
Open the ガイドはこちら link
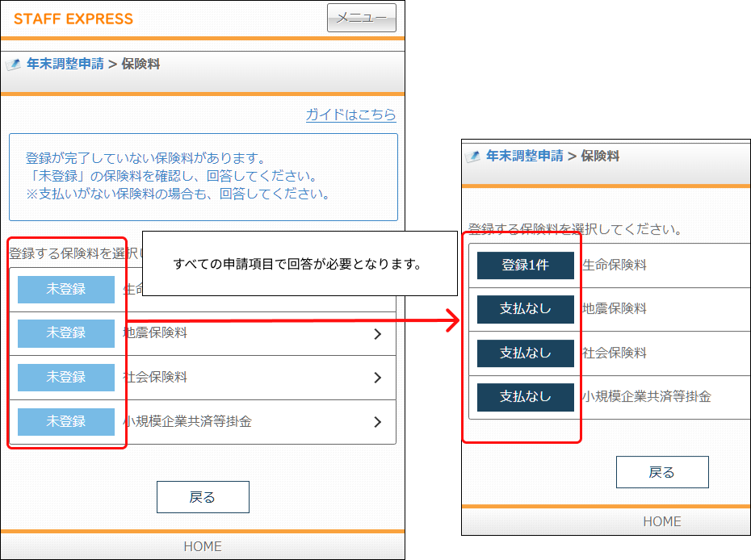click(350, 115)
